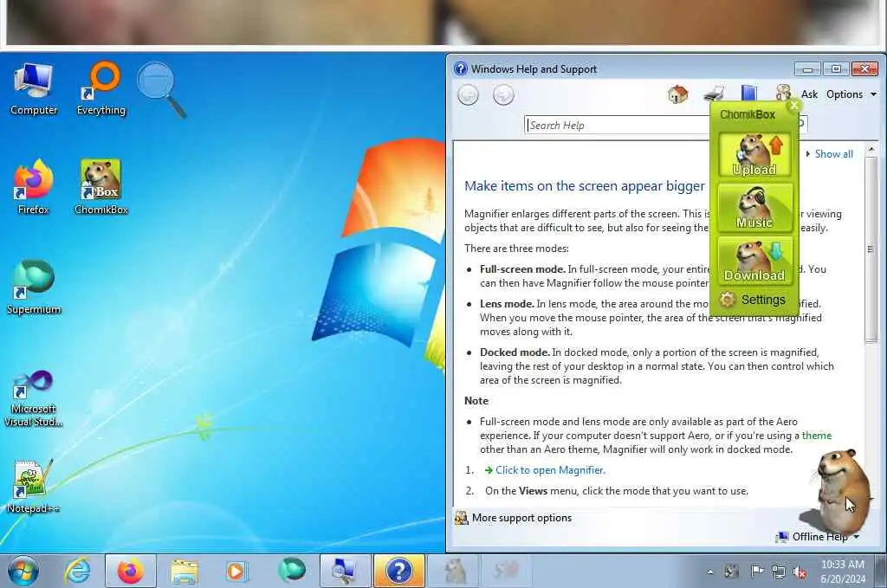The width and height of the screenshot is (887, 588).
Task: Open the Offline Help dropdown
Action: tap(818, 537)
